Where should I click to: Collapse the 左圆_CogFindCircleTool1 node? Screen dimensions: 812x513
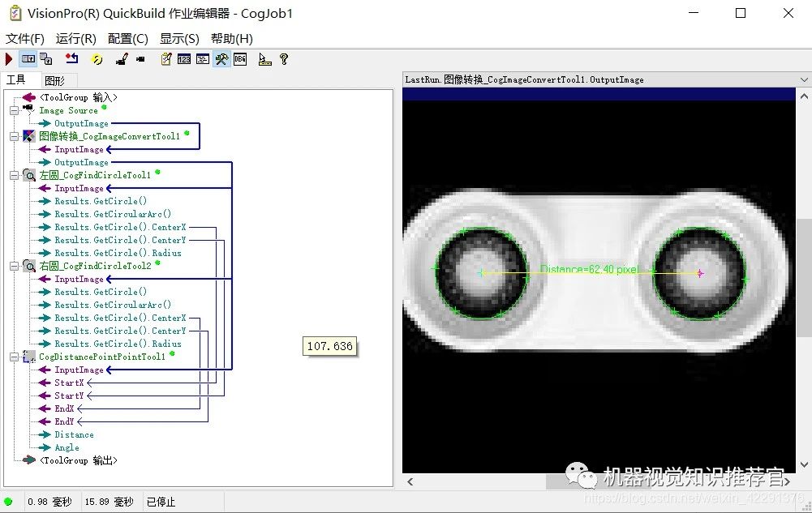point(14,175)
